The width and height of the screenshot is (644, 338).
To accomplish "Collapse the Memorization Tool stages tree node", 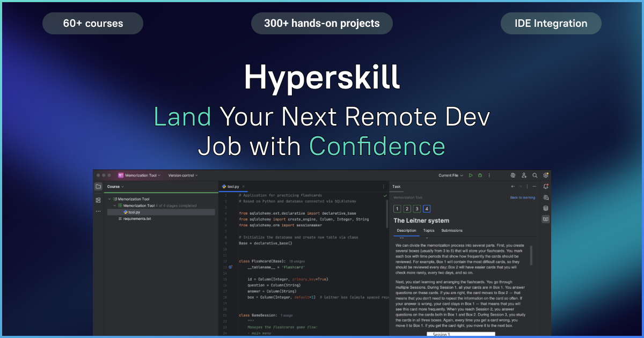I will pyautogui.click(x=114, y=205).
